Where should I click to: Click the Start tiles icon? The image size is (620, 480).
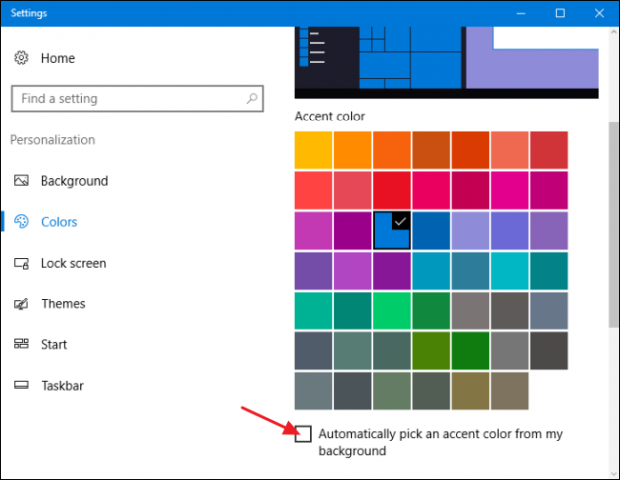click(x=21, y=344)
